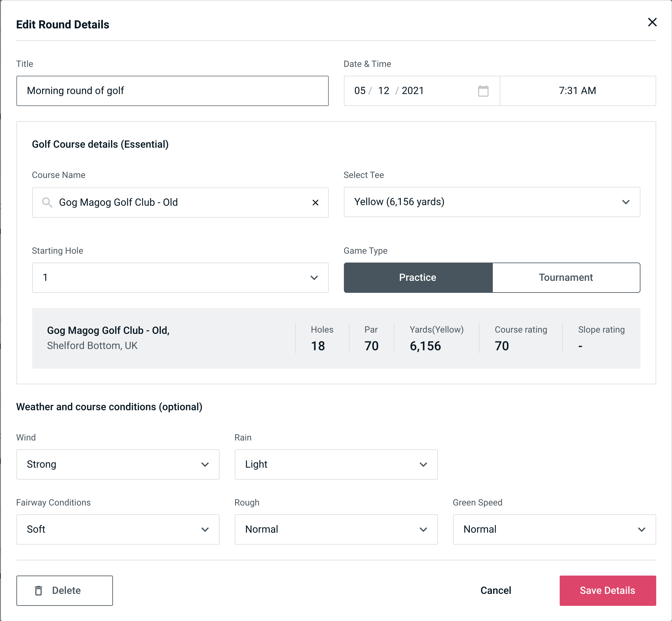Click the Golf Course details section heading
672x621 pixels.
(100, 143)
